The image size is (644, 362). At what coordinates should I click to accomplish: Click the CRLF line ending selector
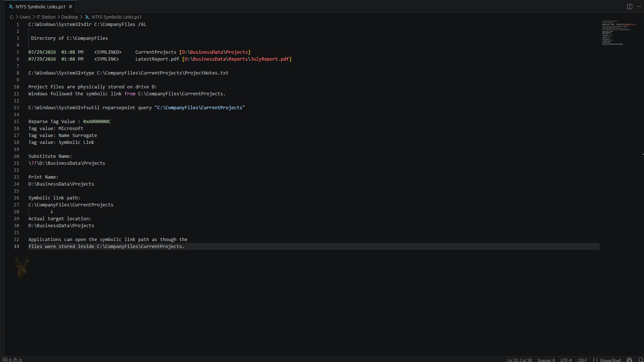click(x=582, y=360)
